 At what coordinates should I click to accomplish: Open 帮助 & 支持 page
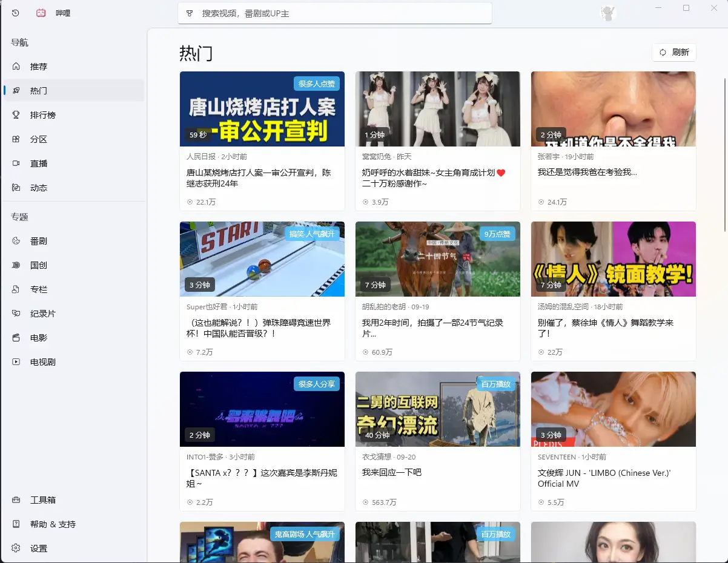click(x=74, y=524)
